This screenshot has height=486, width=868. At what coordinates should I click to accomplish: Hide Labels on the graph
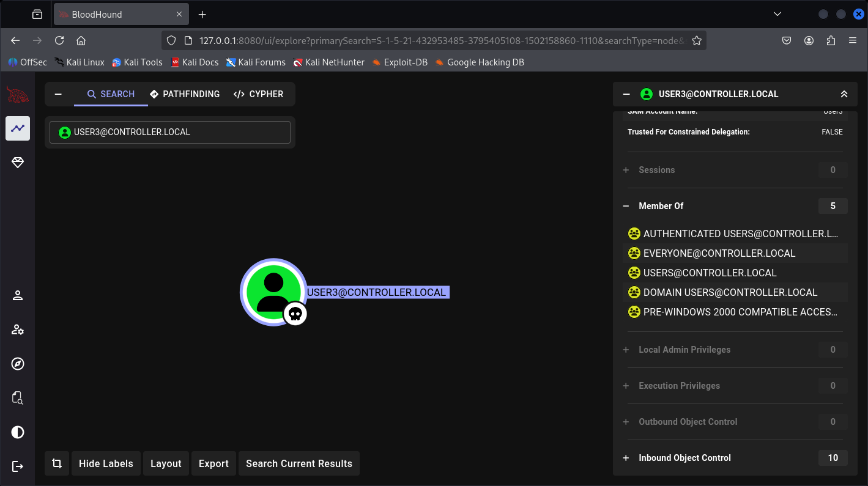point(106,463)
